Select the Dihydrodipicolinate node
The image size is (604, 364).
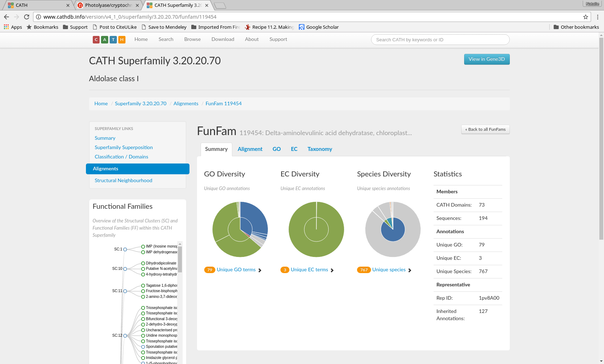pos(143,263)
